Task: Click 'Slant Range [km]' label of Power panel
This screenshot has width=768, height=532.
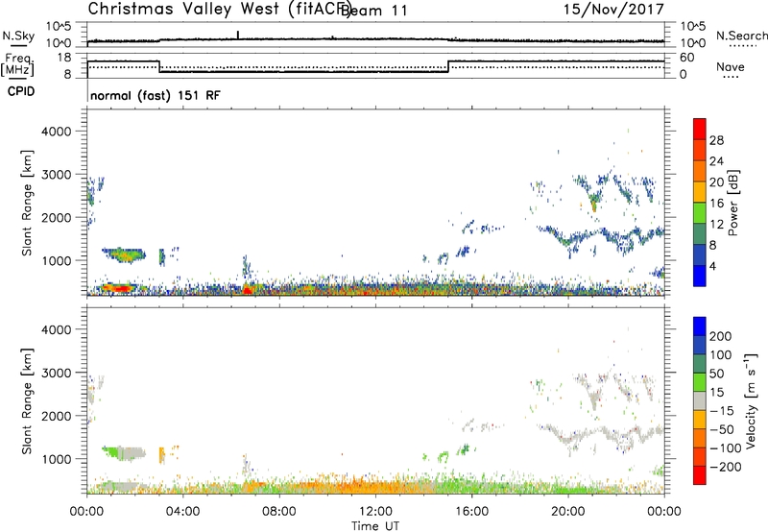Action: click(27, 203)
